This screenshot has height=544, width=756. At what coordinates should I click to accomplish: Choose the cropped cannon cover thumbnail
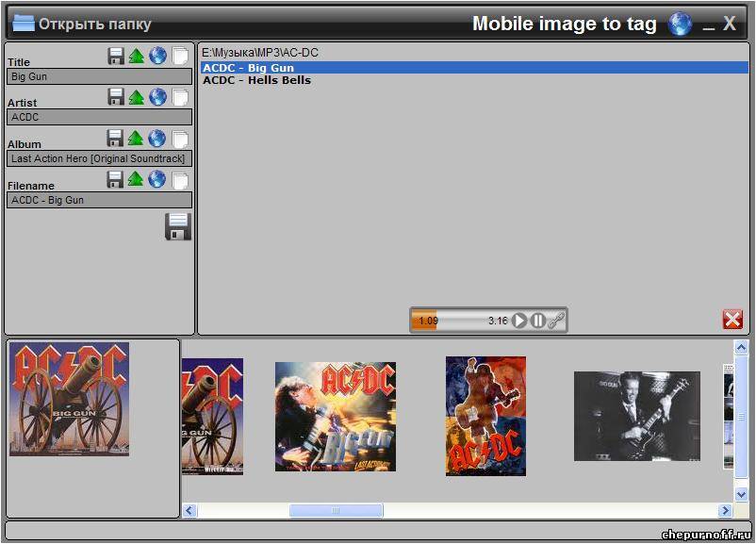(213, 417)
